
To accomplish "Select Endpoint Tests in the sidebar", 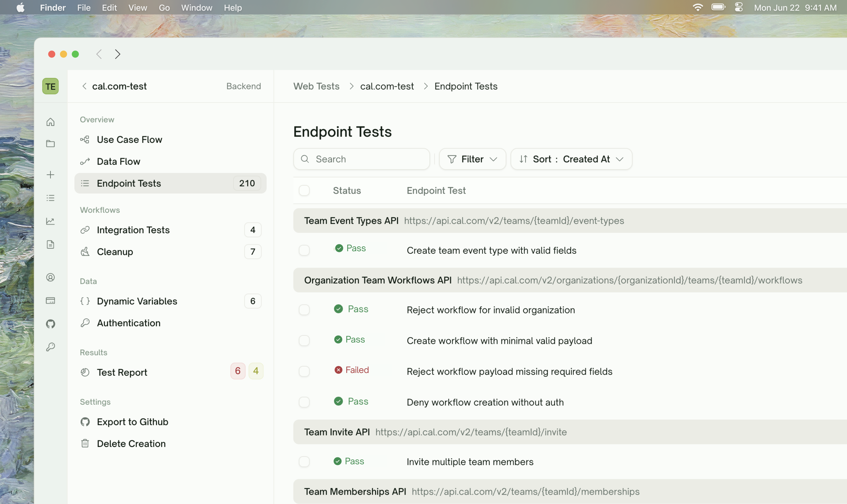I will 170,183.
